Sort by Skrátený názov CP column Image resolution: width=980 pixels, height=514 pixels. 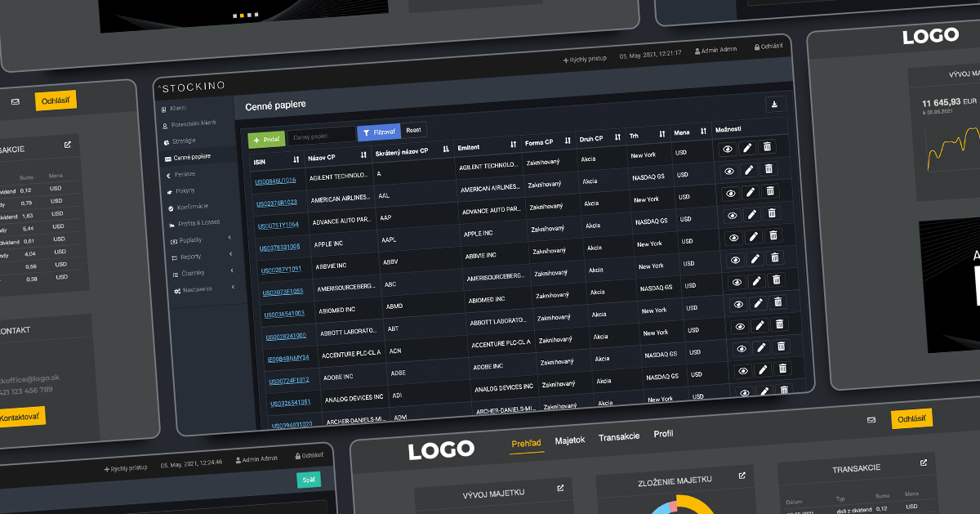(x=446, y=149)
